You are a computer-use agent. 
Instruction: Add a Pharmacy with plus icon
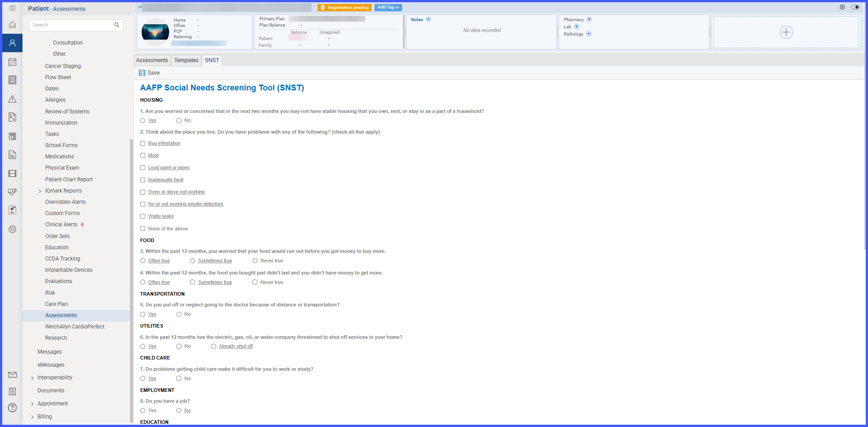tap(589, 19)
